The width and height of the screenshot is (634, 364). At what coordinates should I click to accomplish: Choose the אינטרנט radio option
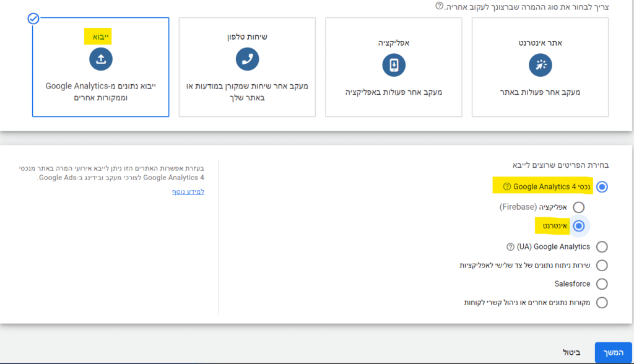click(579, 226)
